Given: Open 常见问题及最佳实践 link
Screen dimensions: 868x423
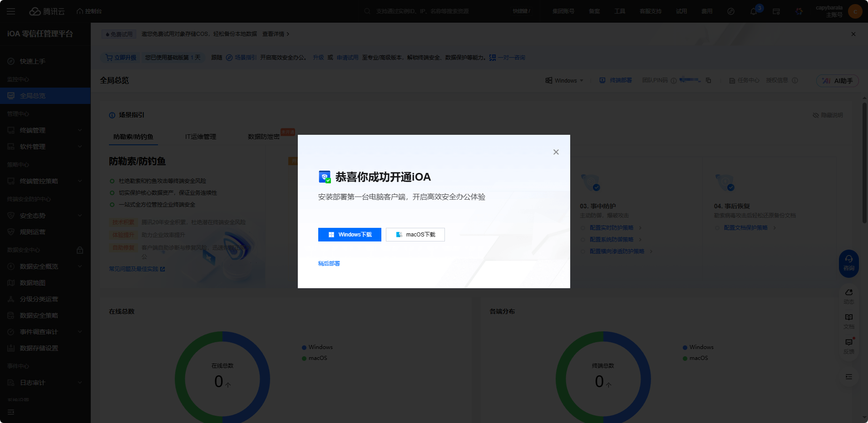Looking at the screenshot, I should click(137, 269).
